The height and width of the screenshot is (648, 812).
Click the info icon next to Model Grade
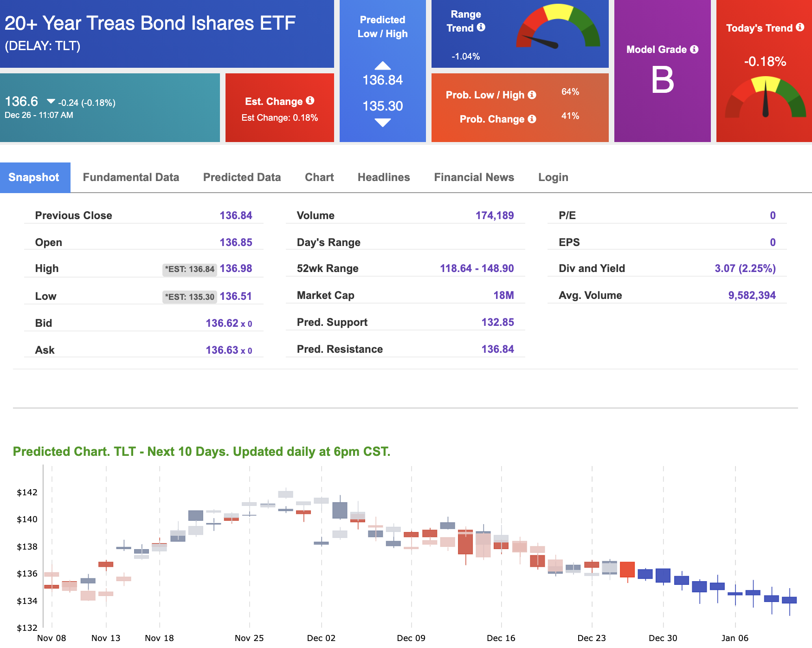tap(694, 49)
